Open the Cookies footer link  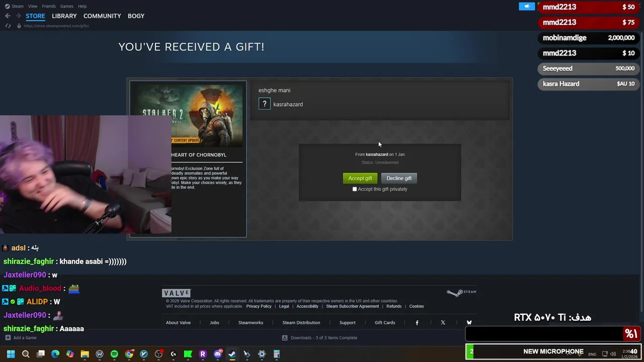click(417, 306)
